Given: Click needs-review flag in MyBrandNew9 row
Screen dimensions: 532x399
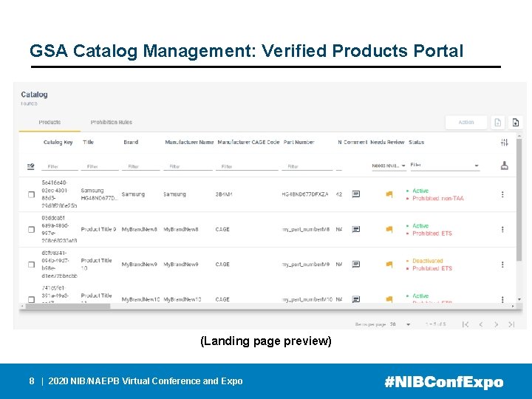Looking at the screenshot, I should [x=389, y=265].
